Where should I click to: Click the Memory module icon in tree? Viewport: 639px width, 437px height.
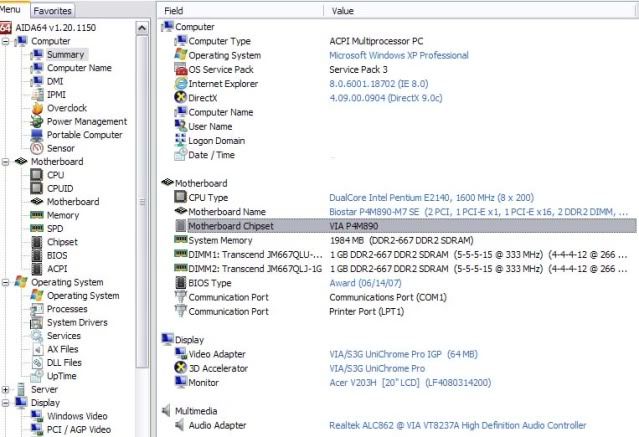[x=37, y=215]
